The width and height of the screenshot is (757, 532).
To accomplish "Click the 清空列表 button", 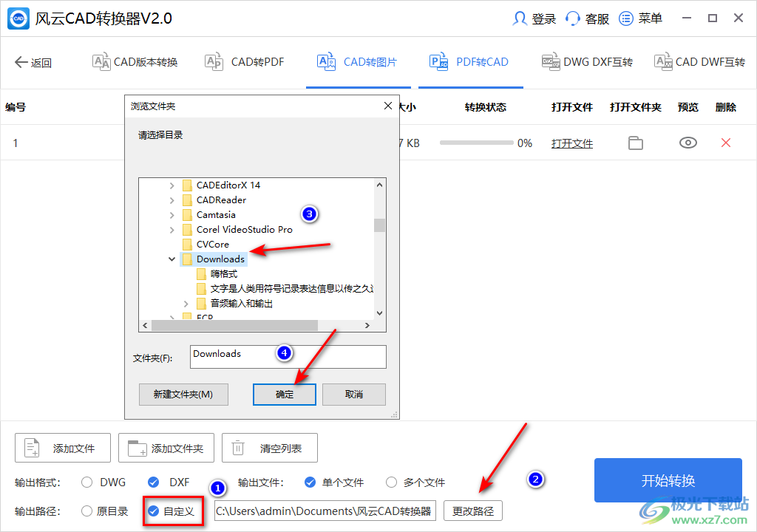I will (x=269, y=448).
